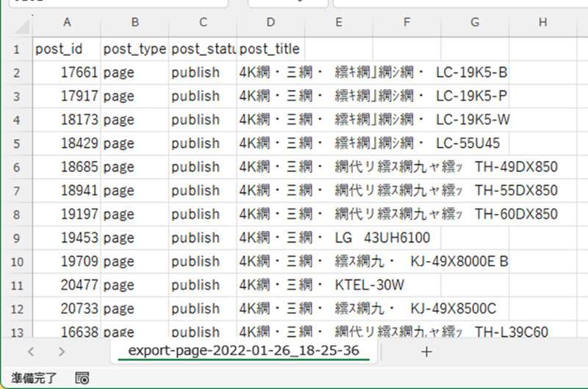Select cell containing 20733

[67, 309]
